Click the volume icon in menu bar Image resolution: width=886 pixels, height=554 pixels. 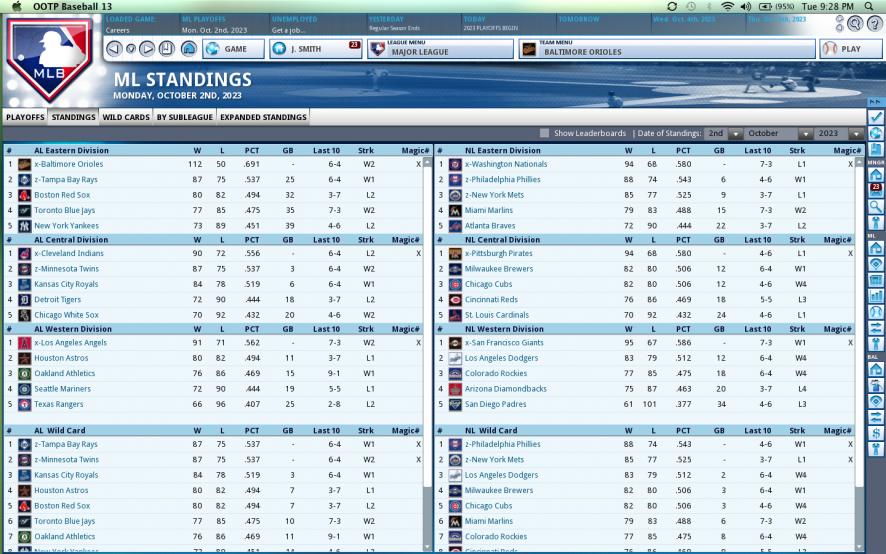pos(746,6)
